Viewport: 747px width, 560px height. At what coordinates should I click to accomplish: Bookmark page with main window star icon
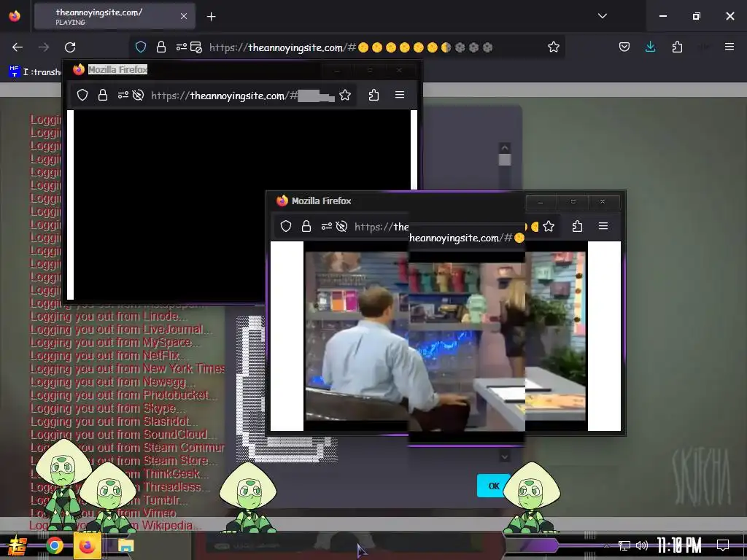click(553, 47)
